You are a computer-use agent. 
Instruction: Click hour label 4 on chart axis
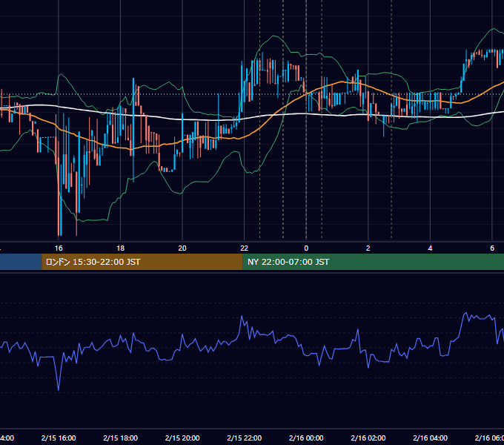point(430,248)
